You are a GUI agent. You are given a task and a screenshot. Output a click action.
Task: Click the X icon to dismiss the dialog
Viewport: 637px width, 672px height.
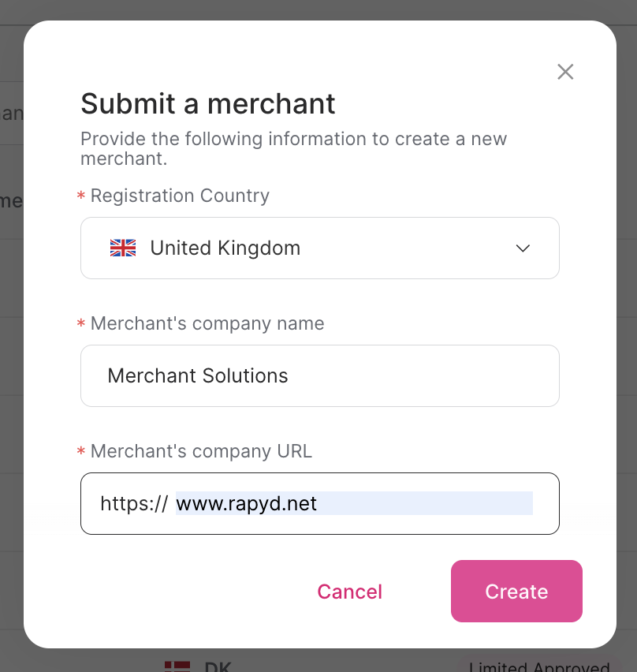(565, 72)
